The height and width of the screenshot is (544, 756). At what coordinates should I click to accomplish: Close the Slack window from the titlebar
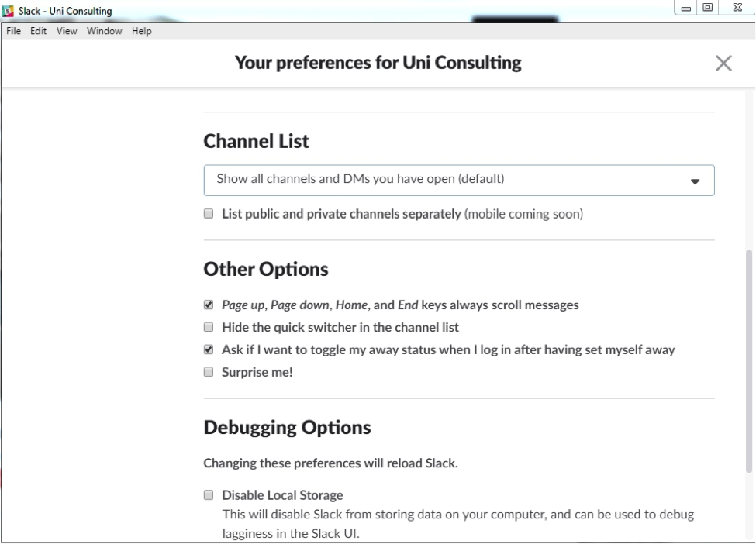click(x=737, y=8)
